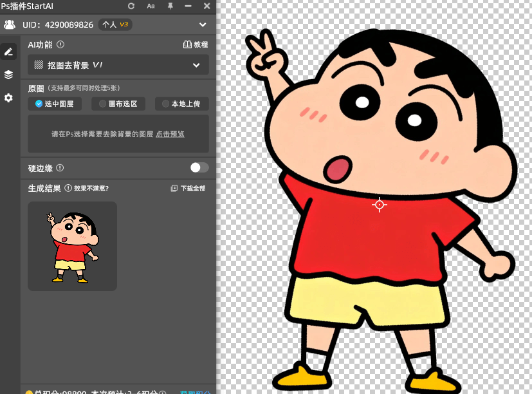This screenshot has height=394, width=532.
Task: Select the 画布选区 source option
Action: pos(118,103)
